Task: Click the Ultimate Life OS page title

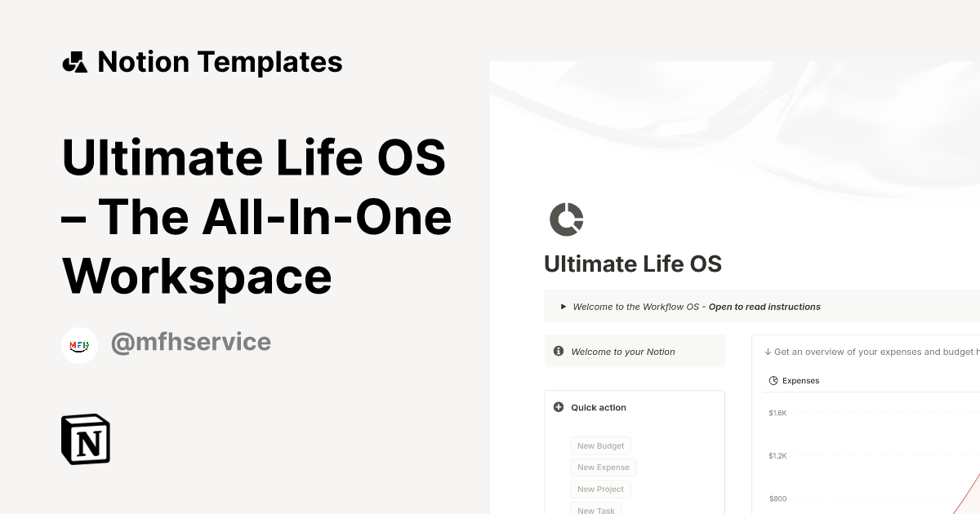Action: coord(633,264)
